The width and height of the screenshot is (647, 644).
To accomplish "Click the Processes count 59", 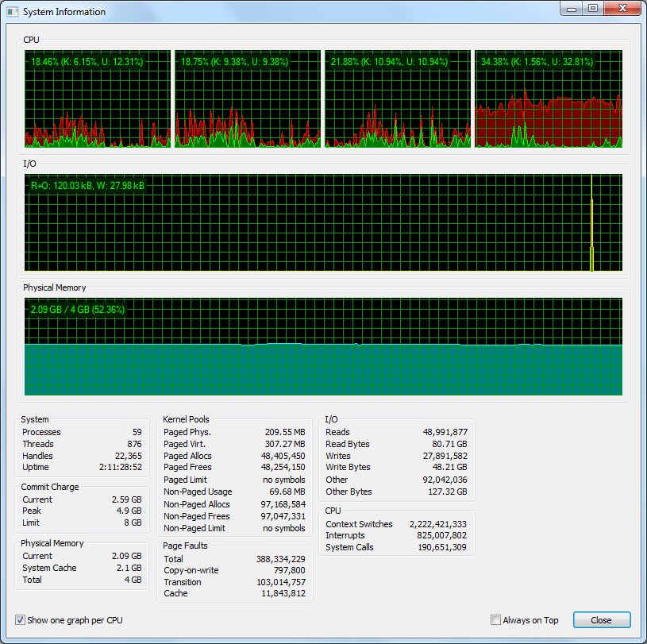I will [137, 432].
